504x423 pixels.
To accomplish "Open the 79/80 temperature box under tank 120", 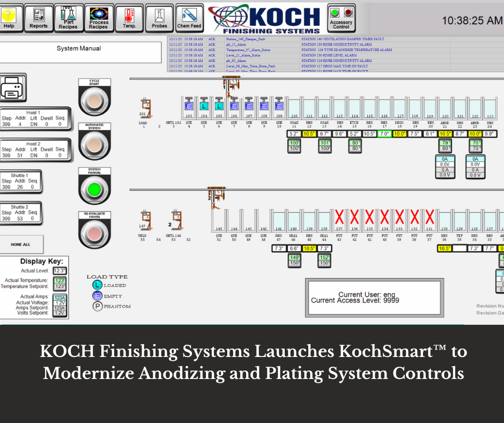I will pyautogui.click(x=445, y=146).
